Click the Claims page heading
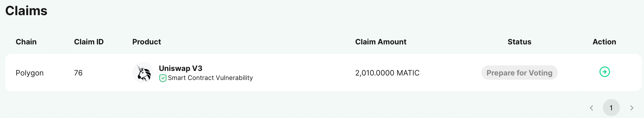This screenshot has height=118, width=644. [x=26, y=11]
